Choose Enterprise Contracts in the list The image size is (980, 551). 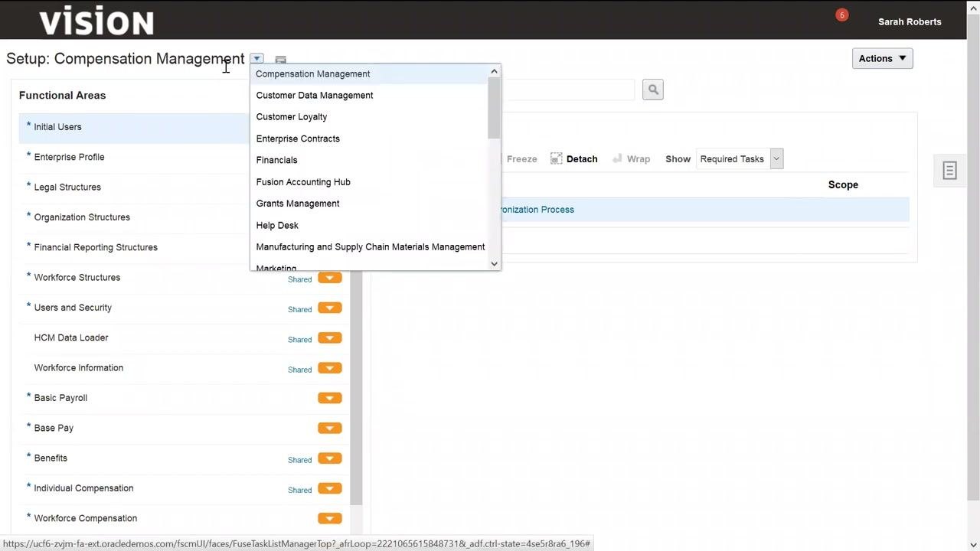369,139
